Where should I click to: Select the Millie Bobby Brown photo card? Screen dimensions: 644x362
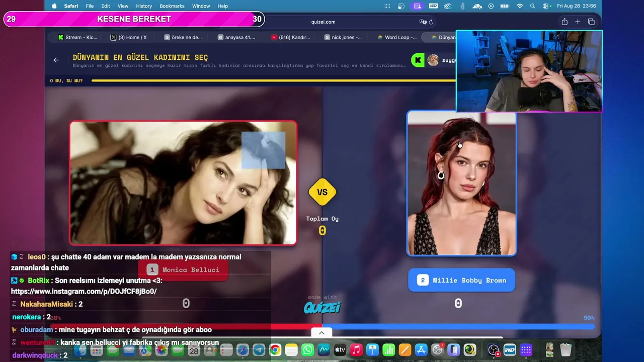pos(461,183)
